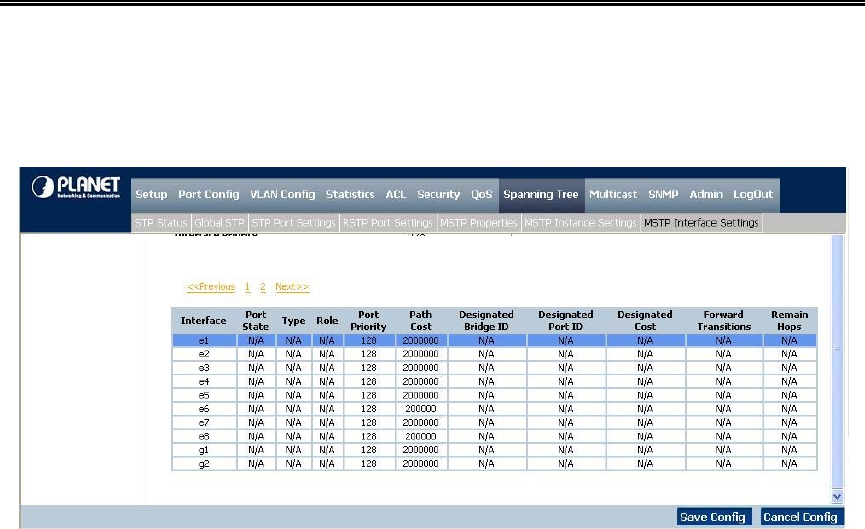865x529 pixels.
Task: Open RSTP Port Settings sub-tab
Action: coord(387,223)
